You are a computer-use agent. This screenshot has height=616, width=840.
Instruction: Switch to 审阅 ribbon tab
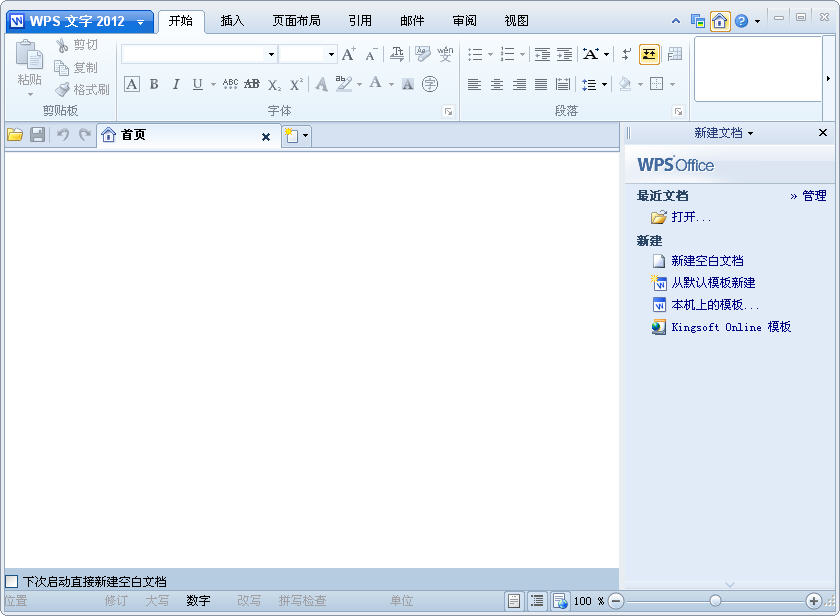tap(464, 21)
